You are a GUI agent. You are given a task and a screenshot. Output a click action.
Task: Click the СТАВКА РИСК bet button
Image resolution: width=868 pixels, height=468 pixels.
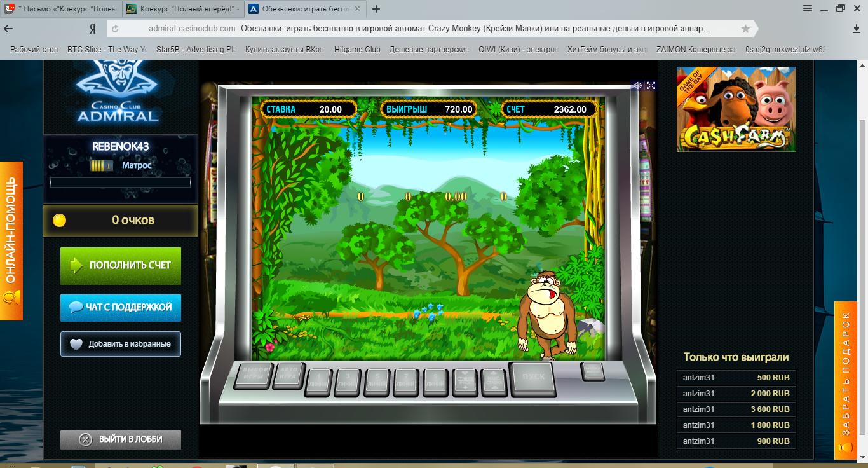pyautogui.click(x=465, y=382)
